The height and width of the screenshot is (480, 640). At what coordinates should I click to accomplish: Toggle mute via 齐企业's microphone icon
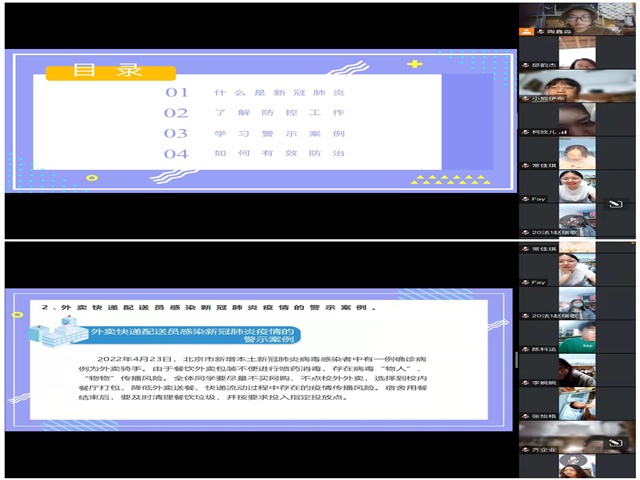(524, 450)
